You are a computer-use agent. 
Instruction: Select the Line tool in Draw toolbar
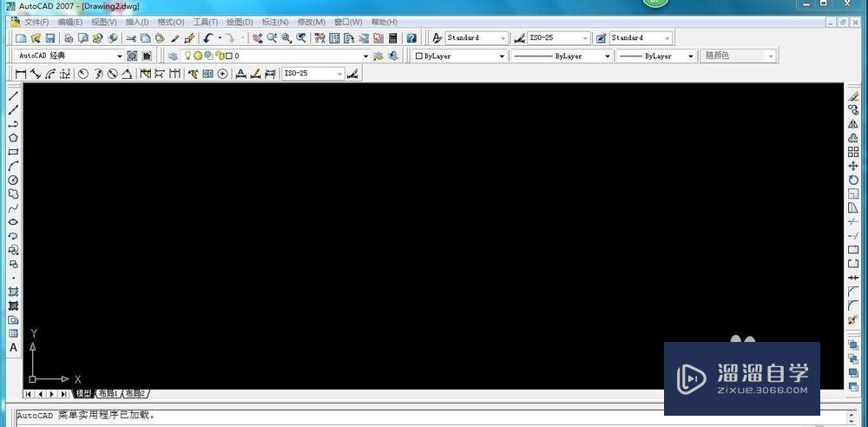click(x=13, y=96)
